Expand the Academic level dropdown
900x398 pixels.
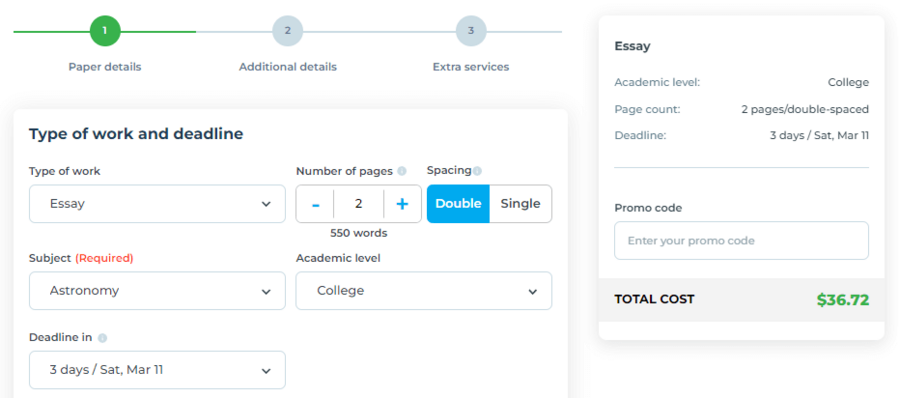(x=424, y=291)
